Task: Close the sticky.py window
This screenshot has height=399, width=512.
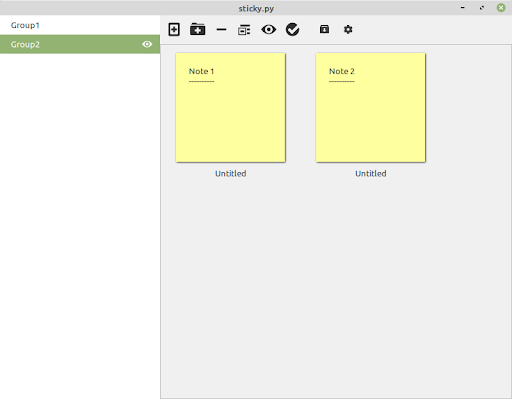Action: (x=501, y=8)
